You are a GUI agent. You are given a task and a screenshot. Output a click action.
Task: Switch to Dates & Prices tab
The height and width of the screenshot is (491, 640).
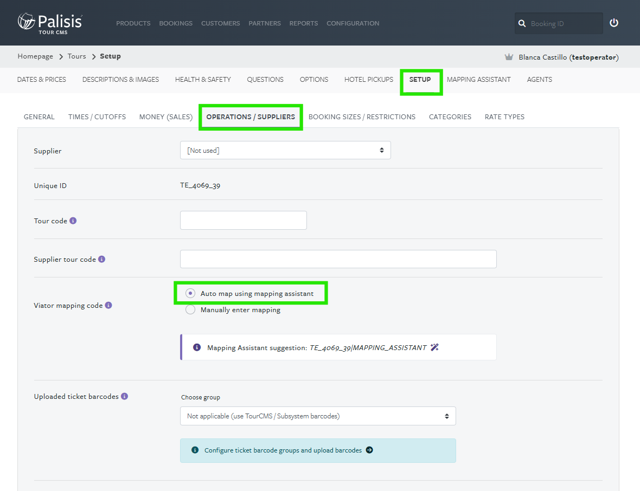coord(42,80)
